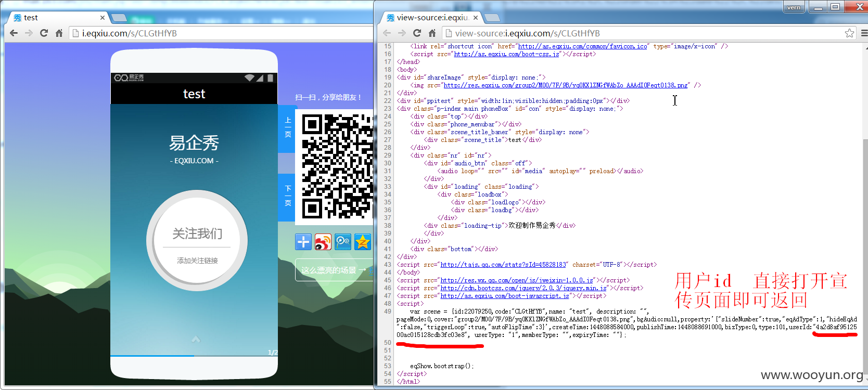The width and height of the screenshot is (868, 390).
Task: Click the 欢迎制作易企秀 loading-tip text
Action: click(532, 226)
